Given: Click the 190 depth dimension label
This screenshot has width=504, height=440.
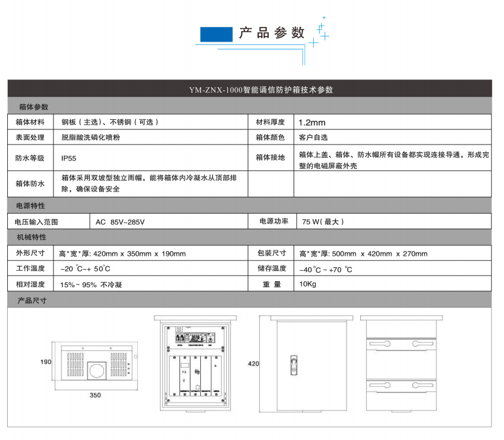Looking at the screenshot, I should point(46,362).
